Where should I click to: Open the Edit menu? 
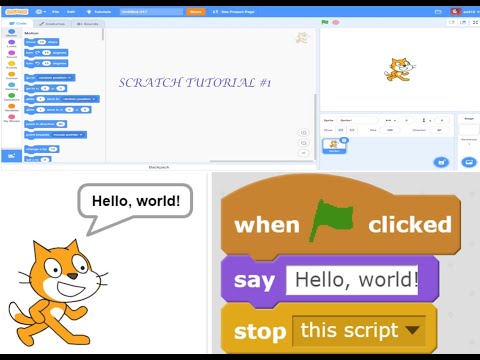pyautogui.click(x=71, y=12)
